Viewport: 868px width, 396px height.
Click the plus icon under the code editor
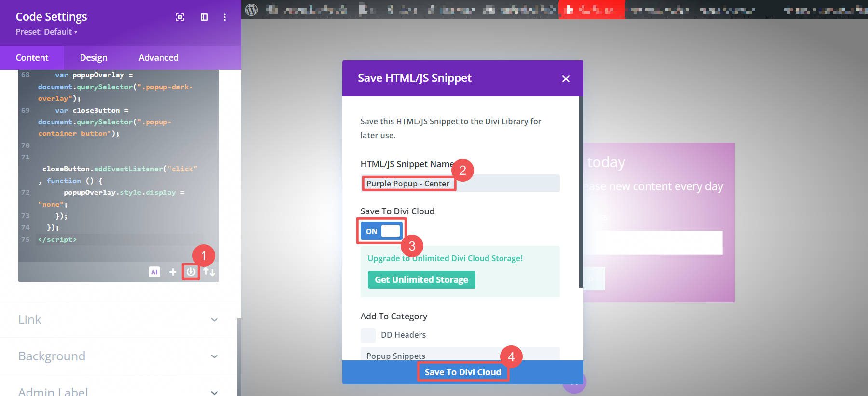pos(173,272)
